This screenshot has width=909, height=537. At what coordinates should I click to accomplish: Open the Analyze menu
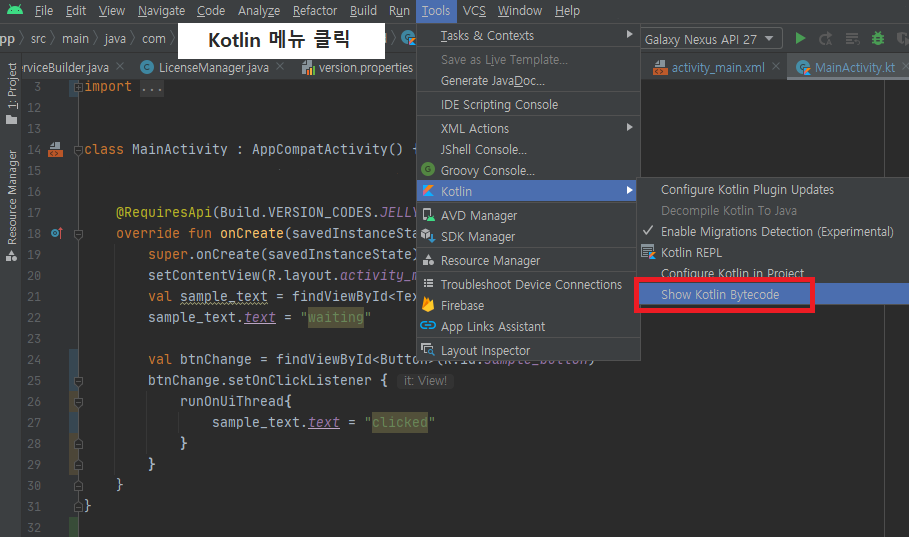259,10
